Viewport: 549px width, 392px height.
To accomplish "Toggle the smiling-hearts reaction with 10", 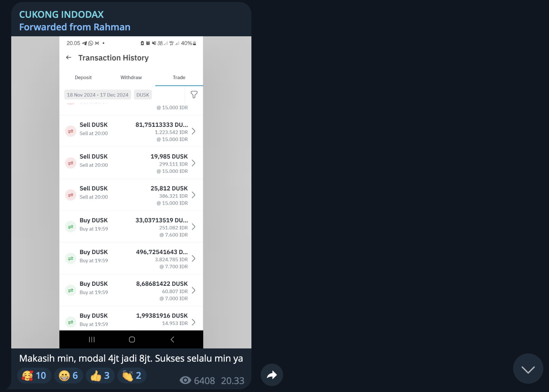I will pos(34,376).
